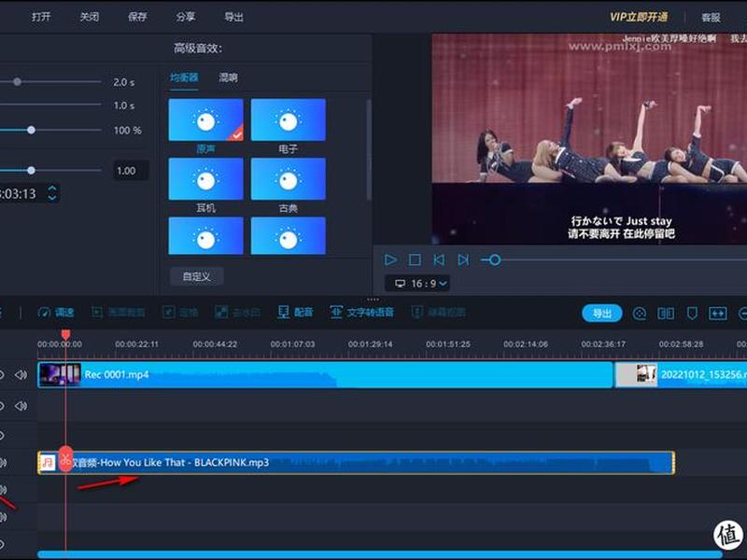747x560 pixels.
Task: Select the 原声 equalizer preset
Action: click(205, 120)
